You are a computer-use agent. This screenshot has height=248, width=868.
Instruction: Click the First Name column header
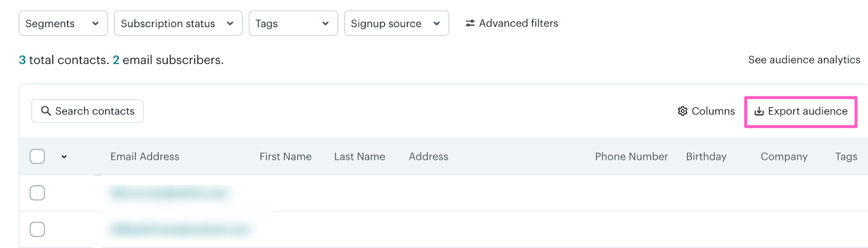tap(285, 156)
